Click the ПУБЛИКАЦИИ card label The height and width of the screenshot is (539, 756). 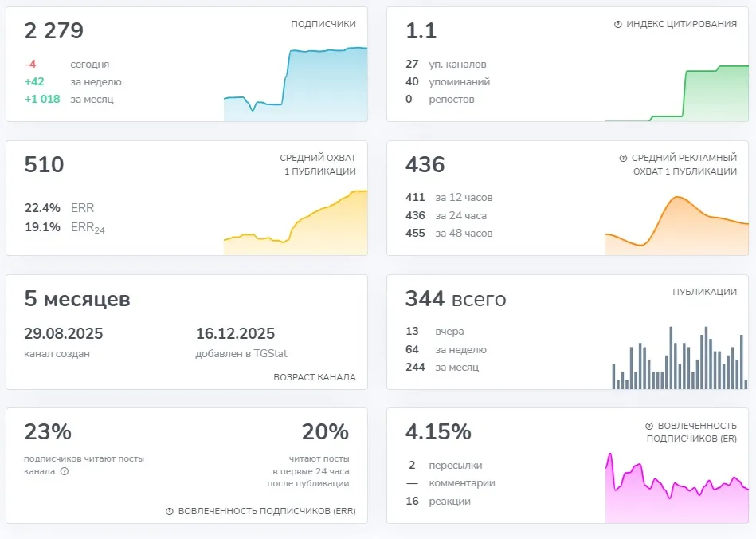[704, 292]
